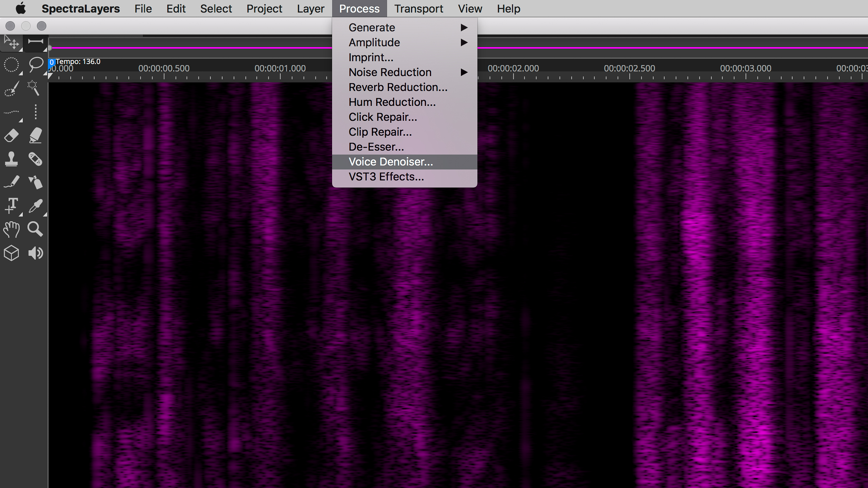Expand the Noise Reduction submenu
The image size is (868, 488).
(x=390, y=72)
